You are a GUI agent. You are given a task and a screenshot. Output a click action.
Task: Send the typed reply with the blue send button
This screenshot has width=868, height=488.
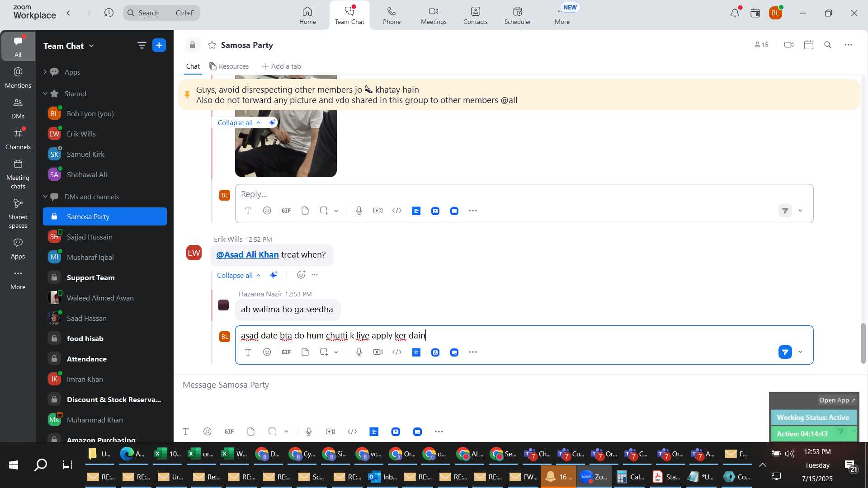785,352
